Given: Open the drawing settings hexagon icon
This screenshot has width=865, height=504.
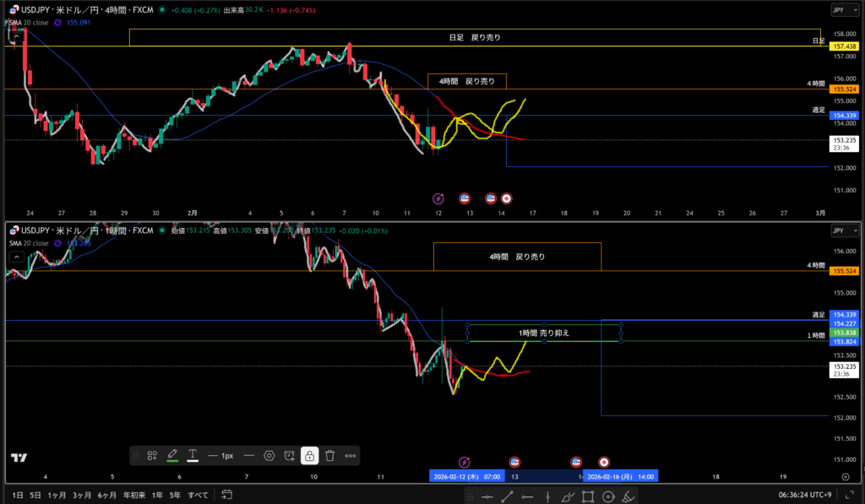Looking at the screenshot, I should click(269, 455).
